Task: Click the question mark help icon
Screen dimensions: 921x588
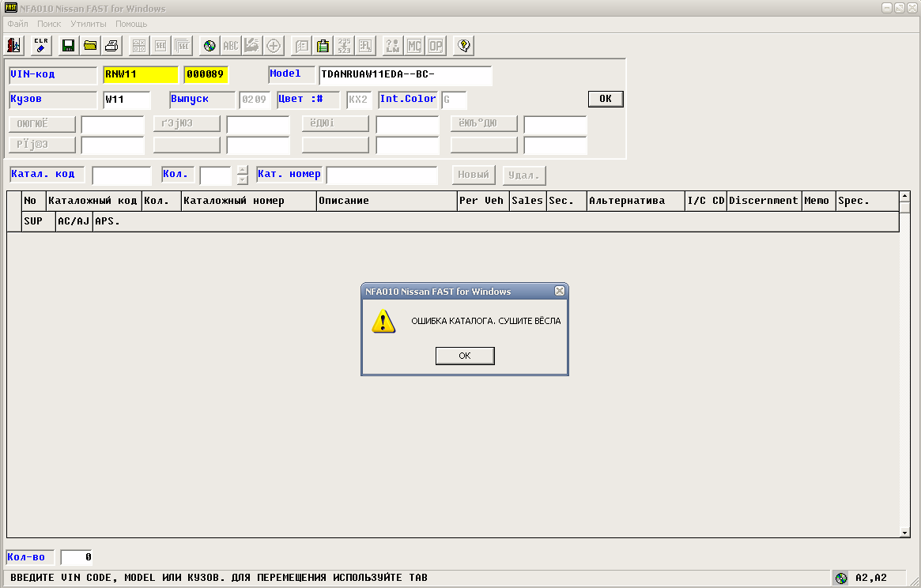Action: (x=464, y=46)
